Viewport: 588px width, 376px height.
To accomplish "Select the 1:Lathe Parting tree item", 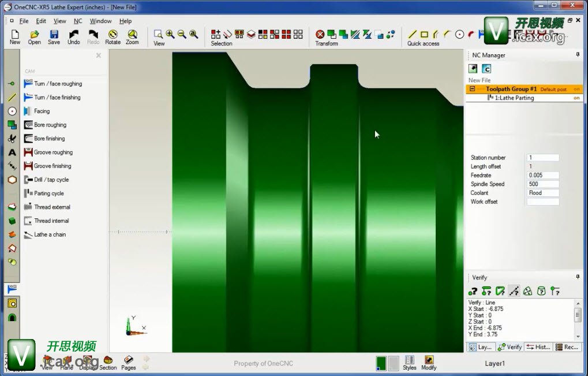I will [x=514, y=98].
